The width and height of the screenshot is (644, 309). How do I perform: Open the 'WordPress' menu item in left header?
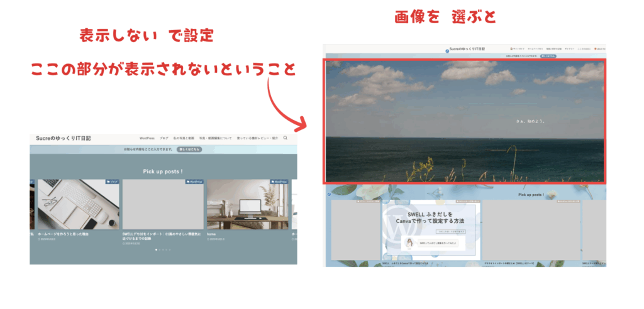coord(147,138)
